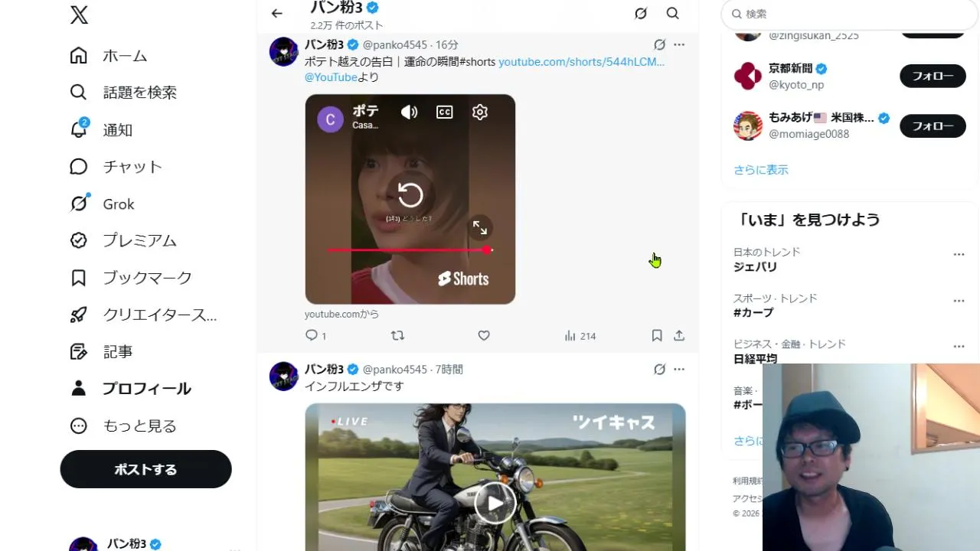This screenshot has height=551, width=980.
Task: Share the ポテト越えの告白 post
Action: click(679, 335)
